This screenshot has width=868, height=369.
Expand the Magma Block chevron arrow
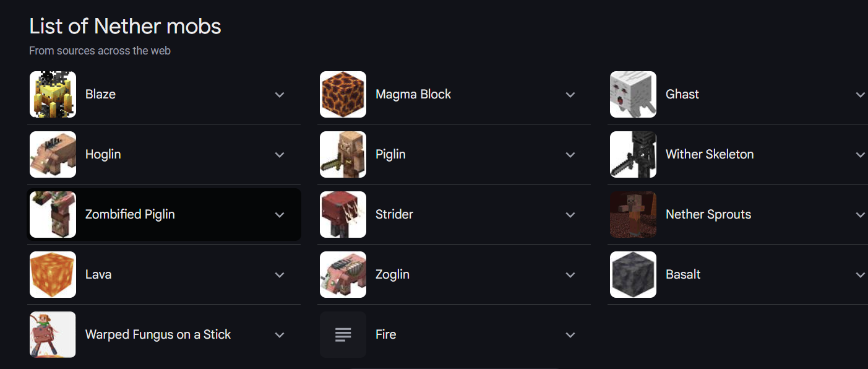[570, 95]
